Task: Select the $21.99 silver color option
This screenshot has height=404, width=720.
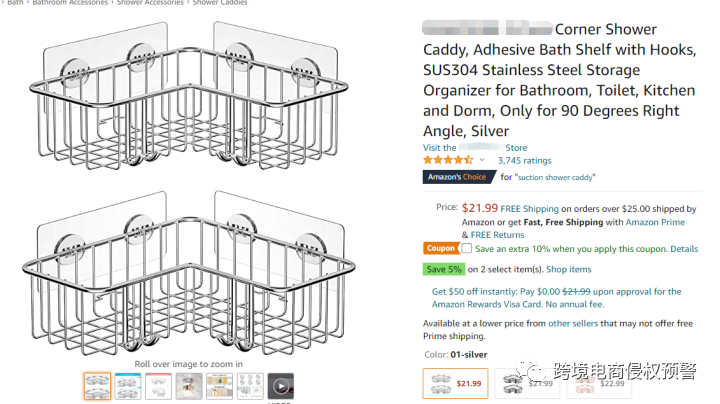Action: pyautogui.click(x=454, y=382)
